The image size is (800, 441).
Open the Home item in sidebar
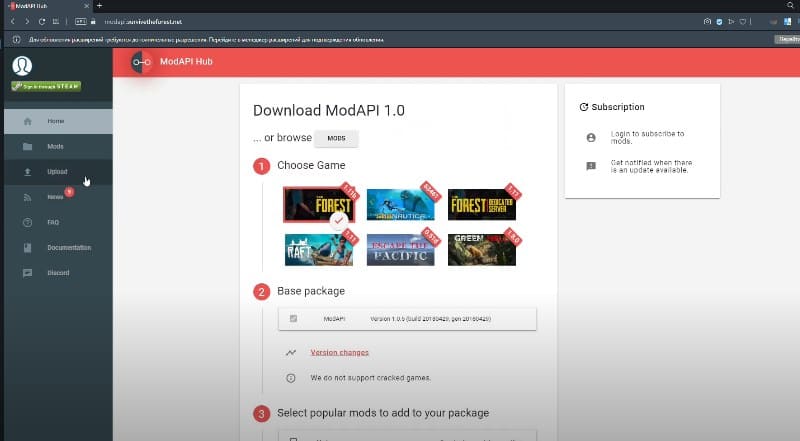tap(58, 121)
